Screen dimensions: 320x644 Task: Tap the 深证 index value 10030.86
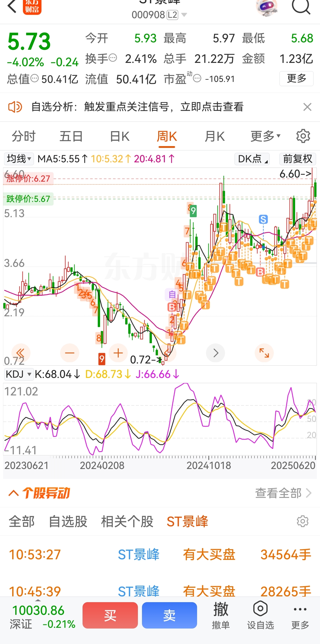coord(38,610)
